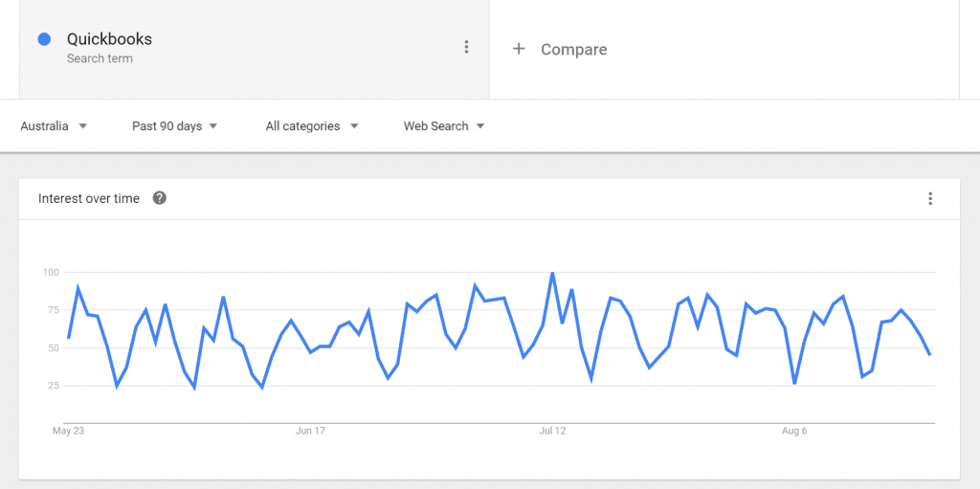Click the Aug 6 date label on axis
The width and height of the screenshot is (980, 489).
pyautogui.click(x=794, y=431)
